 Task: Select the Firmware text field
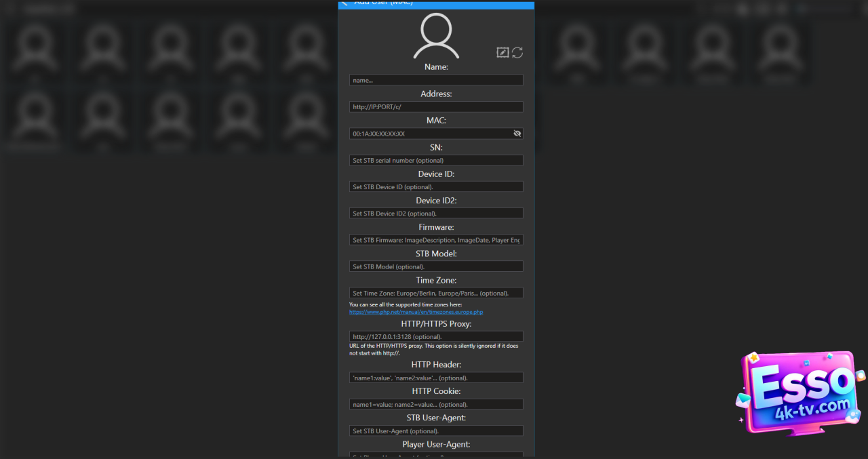point(436,240)
